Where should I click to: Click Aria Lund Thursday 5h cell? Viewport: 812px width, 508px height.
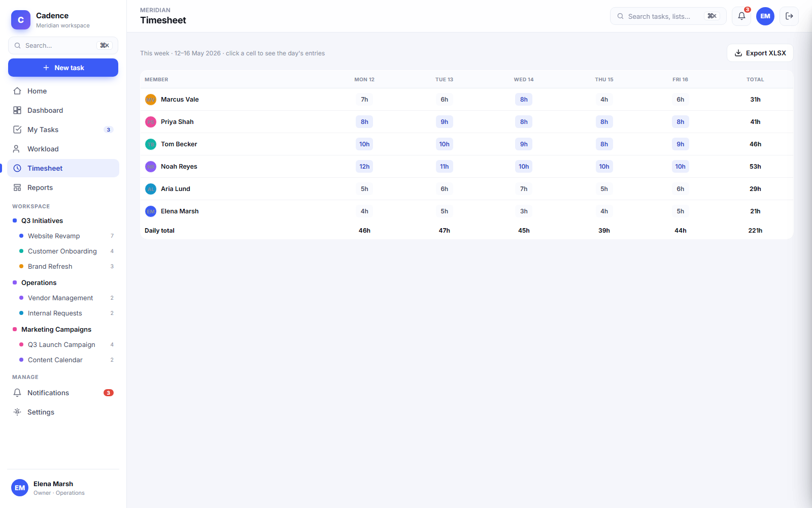tap(604, 189)
